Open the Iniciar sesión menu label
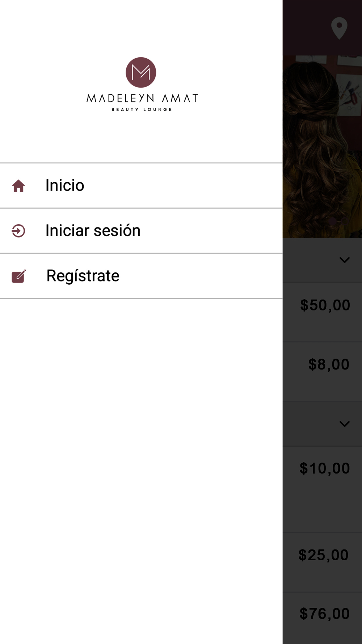This screenshot has height=644, width=362. coord(93,231)
